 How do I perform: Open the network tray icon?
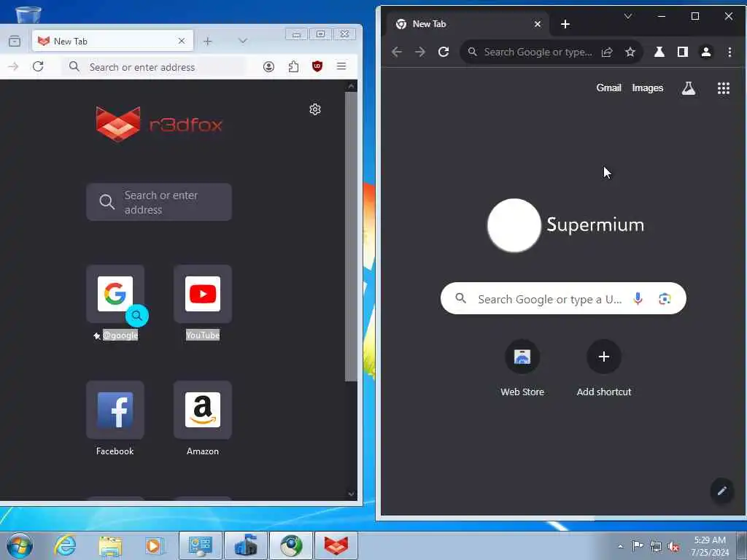pyautogui.click(x=656, y=546)
